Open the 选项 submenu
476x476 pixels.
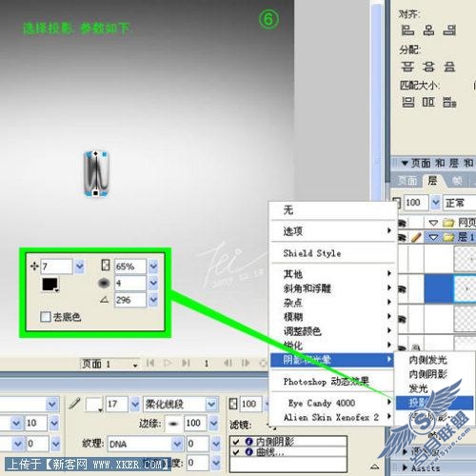(332, 231)
